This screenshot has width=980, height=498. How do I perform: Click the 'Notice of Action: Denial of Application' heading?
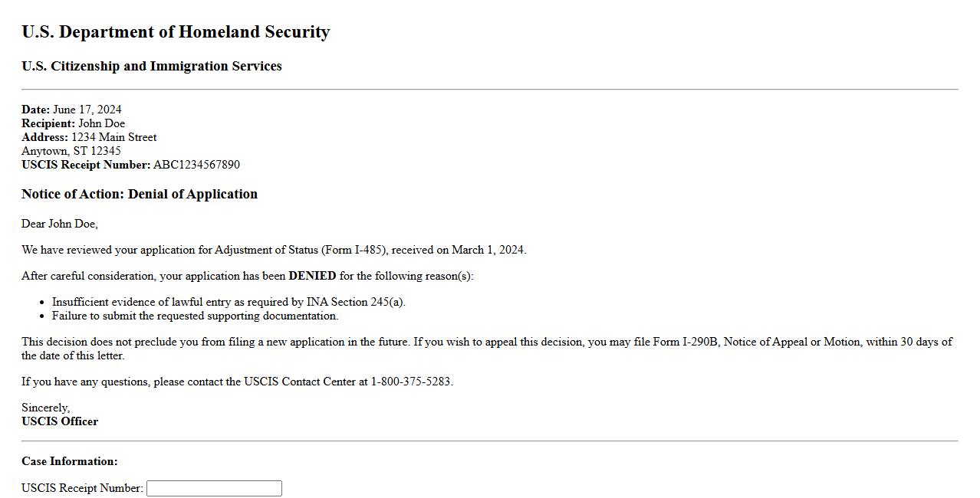click(x=140, y=194)
